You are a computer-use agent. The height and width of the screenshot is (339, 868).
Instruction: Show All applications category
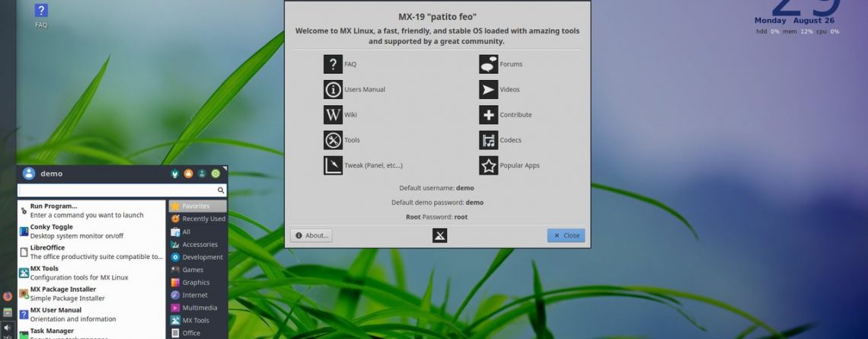198,232
